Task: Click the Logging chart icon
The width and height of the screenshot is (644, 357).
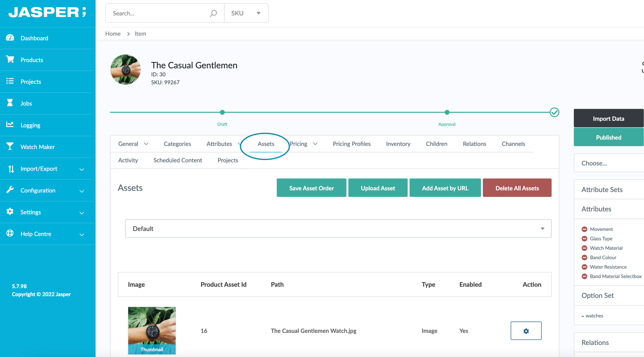Action: point(10,125)
